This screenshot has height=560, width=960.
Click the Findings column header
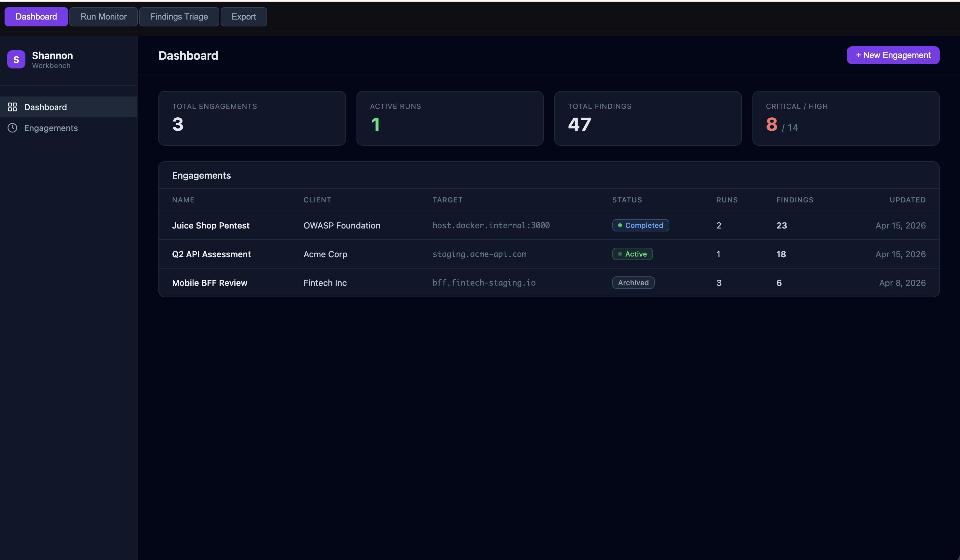[794, 200]
